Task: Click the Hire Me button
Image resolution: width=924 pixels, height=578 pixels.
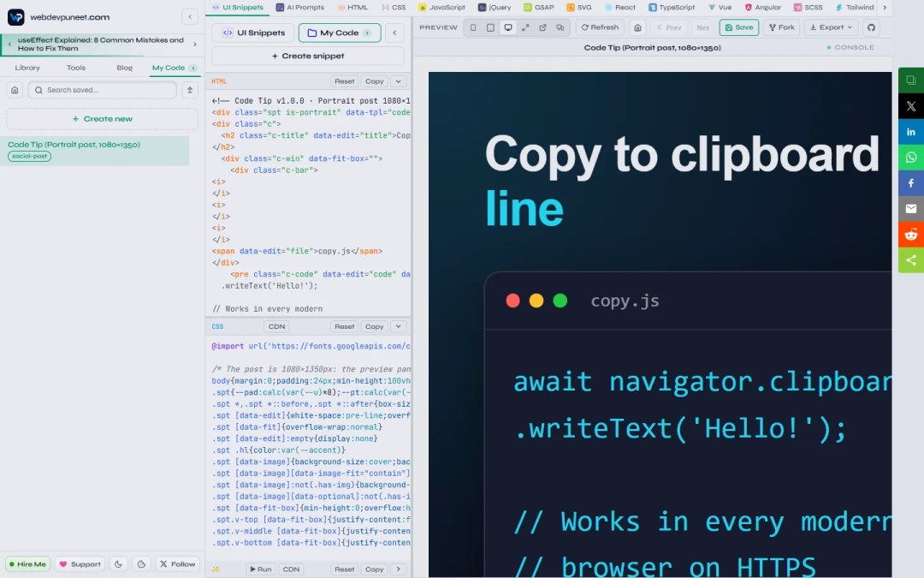Action: 27,563
